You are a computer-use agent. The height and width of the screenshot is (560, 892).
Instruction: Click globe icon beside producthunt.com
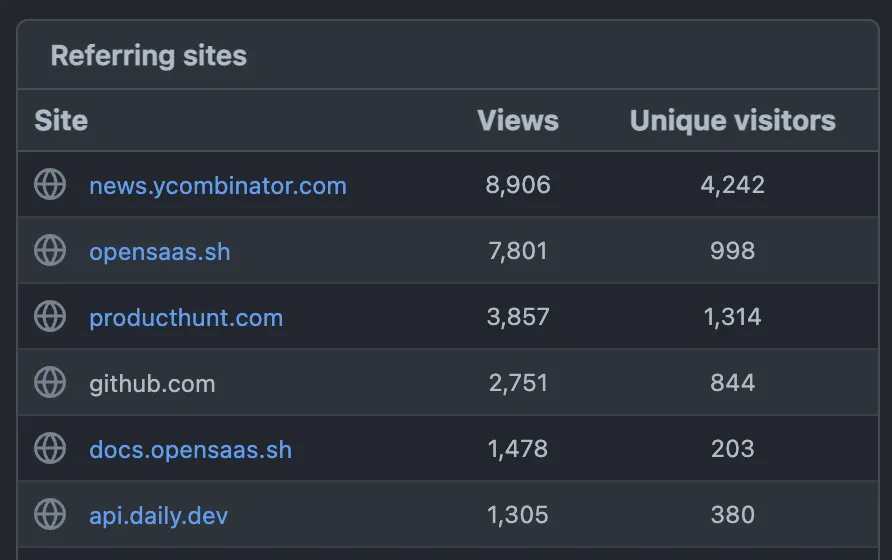[50, 317]
